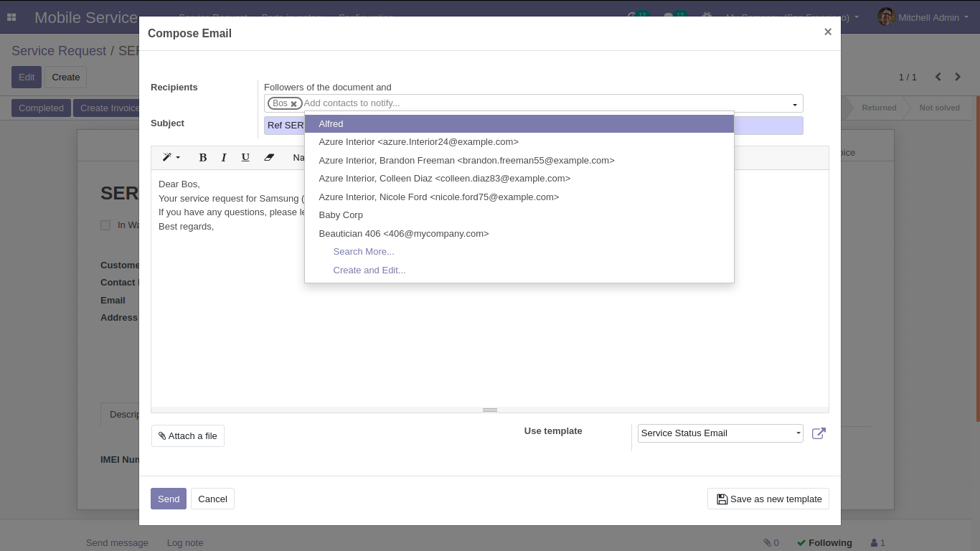Screen dimensions: 980x551
Task: Cancel the email composition
Action: [212, 499]
